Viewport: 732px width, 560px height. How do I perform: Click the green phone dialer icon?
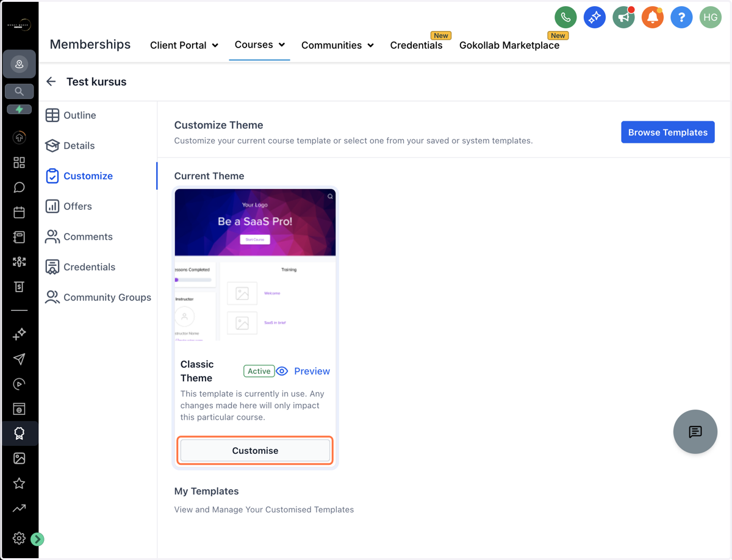565,17
